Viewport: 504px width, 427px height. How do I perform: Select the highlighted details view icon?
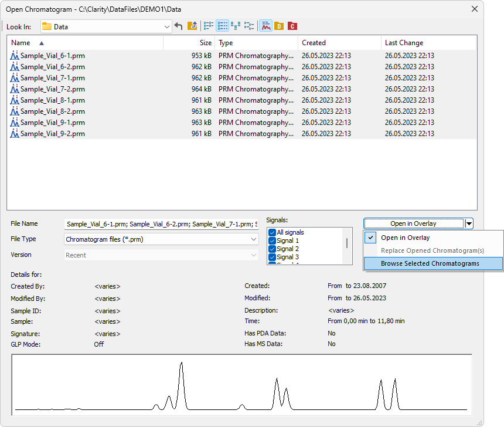point(223,26)
